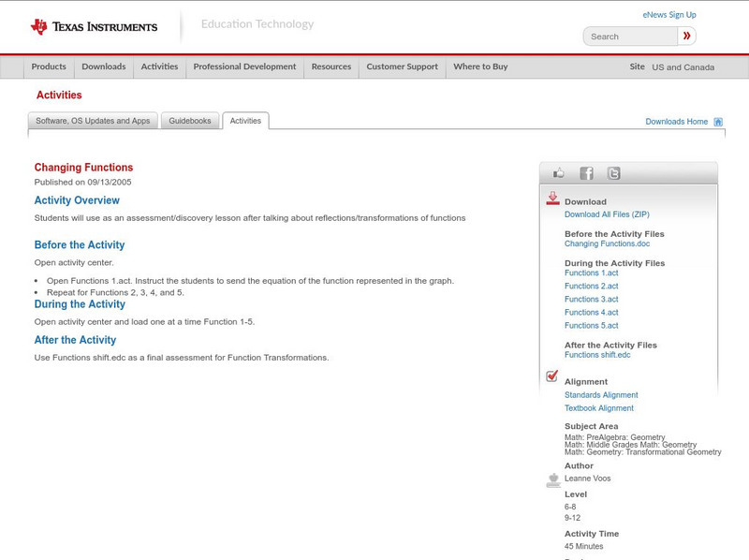Open the Professional Development menu

pyautogui.click(x=244, y=66)
